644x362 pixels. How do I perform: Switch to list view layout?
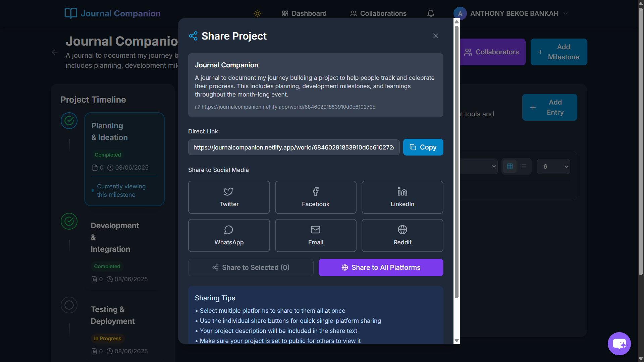pyautogui.click(x=523, y=167)
